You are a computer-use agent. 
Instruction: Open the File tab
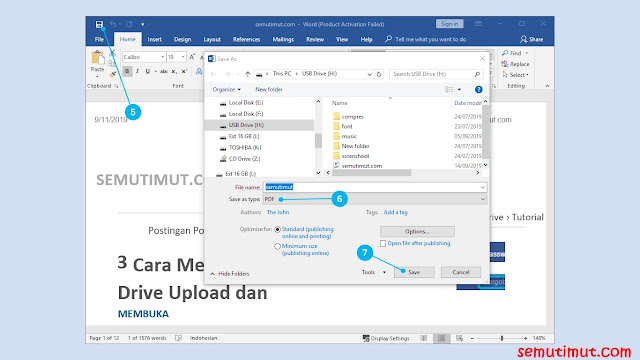99,40
